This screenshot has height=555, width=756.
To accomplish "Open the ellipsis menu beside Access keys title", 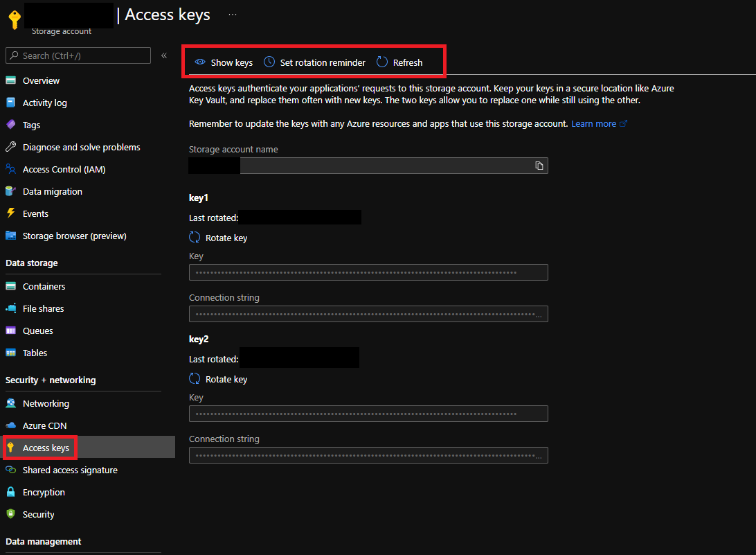I will pos(232,15).
